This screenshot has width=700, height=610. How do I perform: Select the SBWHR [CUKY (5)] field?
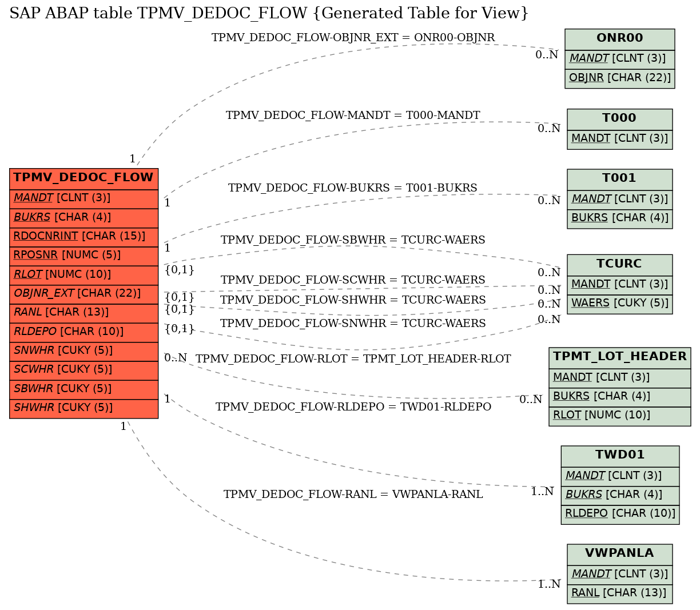tap(83, 389)
